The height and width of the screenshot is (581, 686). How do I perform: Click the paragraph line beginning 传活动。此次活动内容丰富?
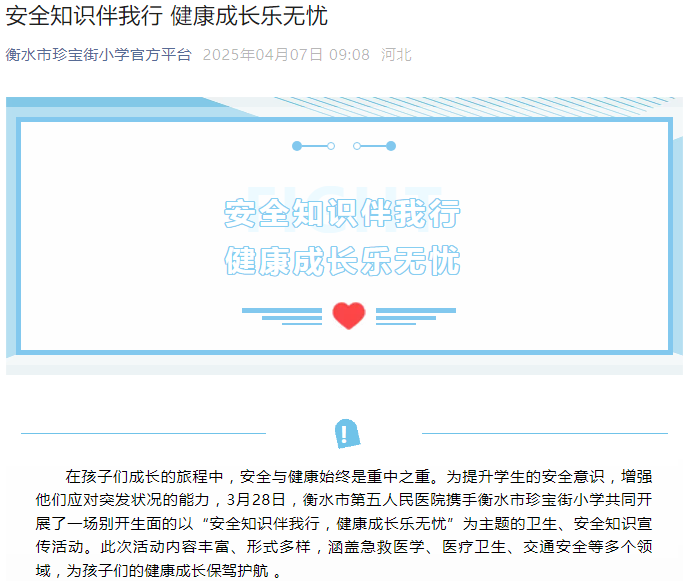pos(344,547)
